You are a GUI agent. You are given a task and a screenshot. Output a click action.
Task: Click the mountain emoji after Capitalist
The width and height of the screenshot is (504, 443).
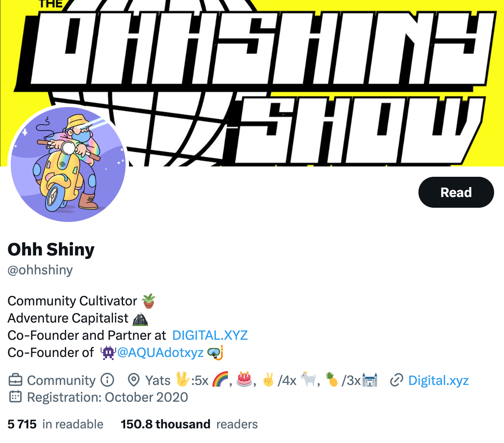(140, 318)
